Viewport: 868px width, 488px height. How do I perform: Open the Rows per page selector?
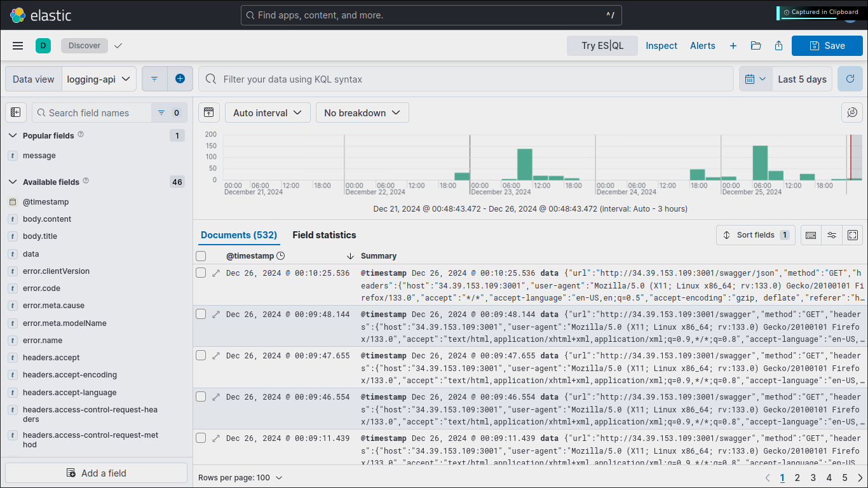240,477
